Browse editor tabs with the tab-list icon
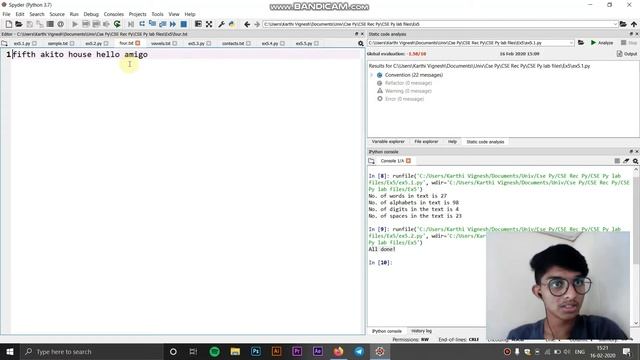The height and width of the screenshot is (360, 640). pyautogui.click(x=4, y=43)
